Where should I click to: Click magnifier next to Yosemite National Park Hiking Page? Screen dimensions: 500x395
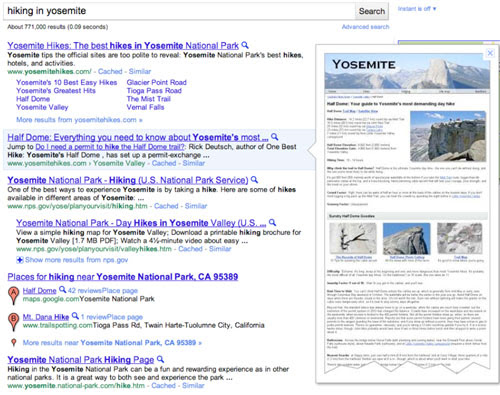[160, 359]
